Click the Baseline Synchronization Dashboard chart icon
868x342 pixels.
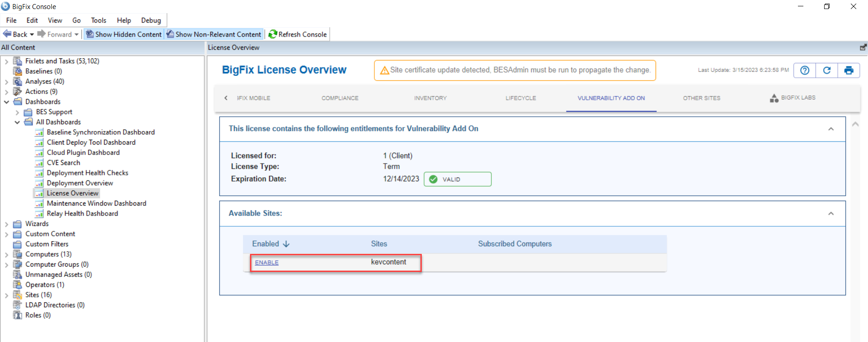pos(39,132)
